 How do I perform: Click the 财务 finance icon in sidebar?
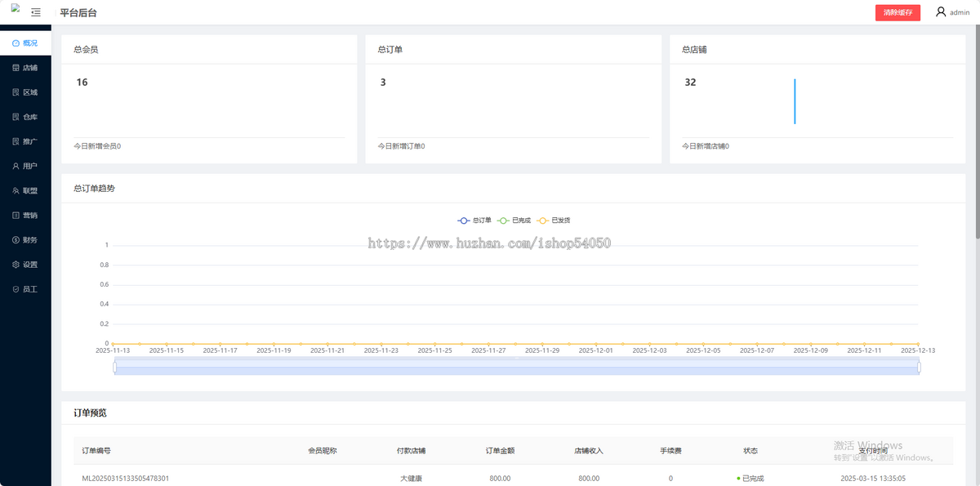(x=16, y=240)
